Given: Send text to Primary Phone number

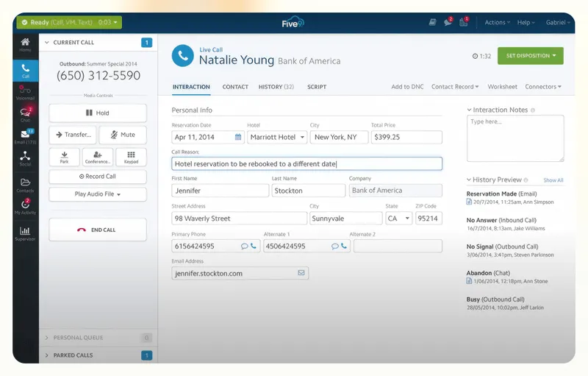Looking at the screenshot, I should pos(244,246).
